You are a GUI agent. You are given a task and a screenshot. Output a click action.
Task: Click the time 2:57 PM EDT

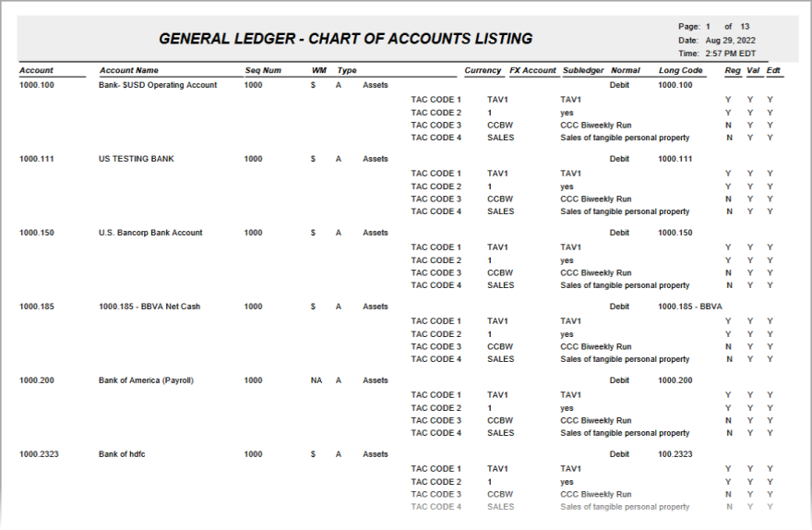coord(730,54)
